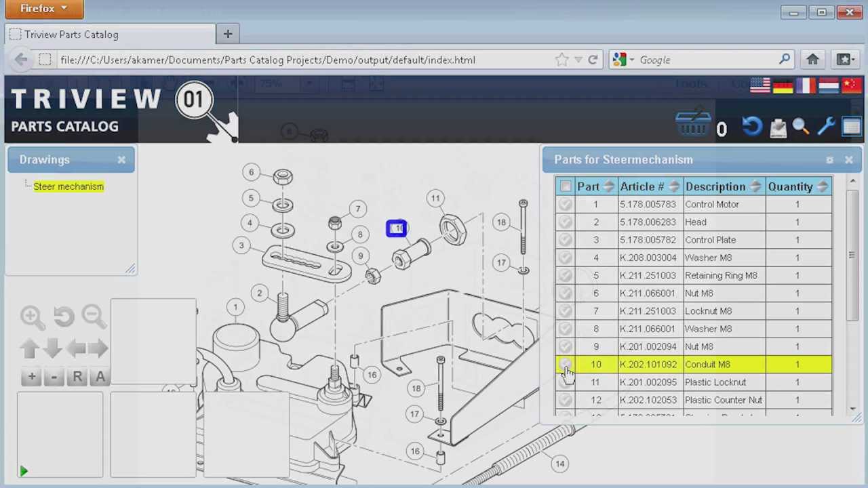The width and height of the screenshot is (868, 488).
Task: Open the Google search engine dropdown
Action: click(625, 60)
